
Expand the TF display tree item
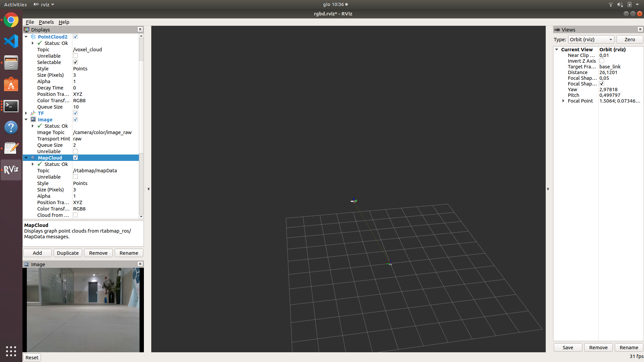coord(26,113)
